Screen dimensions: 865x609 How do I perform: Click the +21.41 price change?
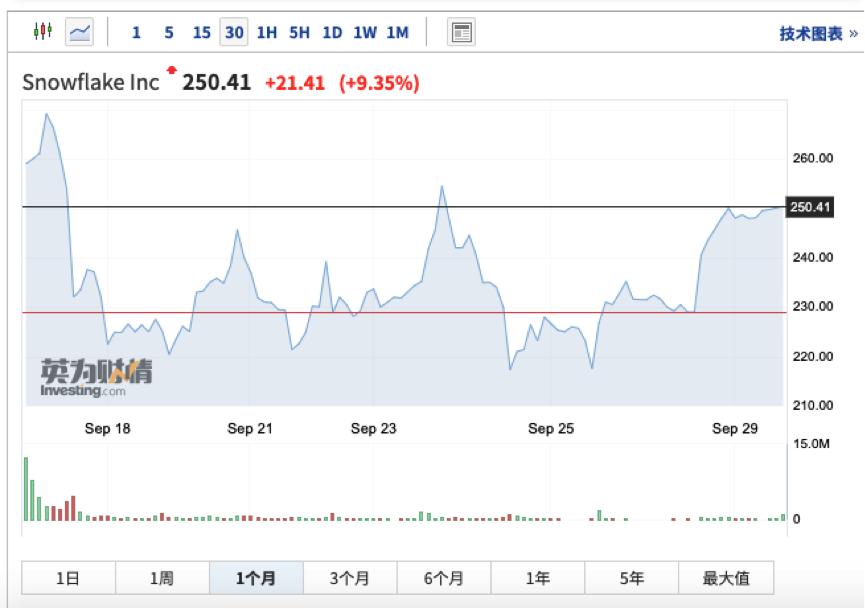[x=295, y=83]
